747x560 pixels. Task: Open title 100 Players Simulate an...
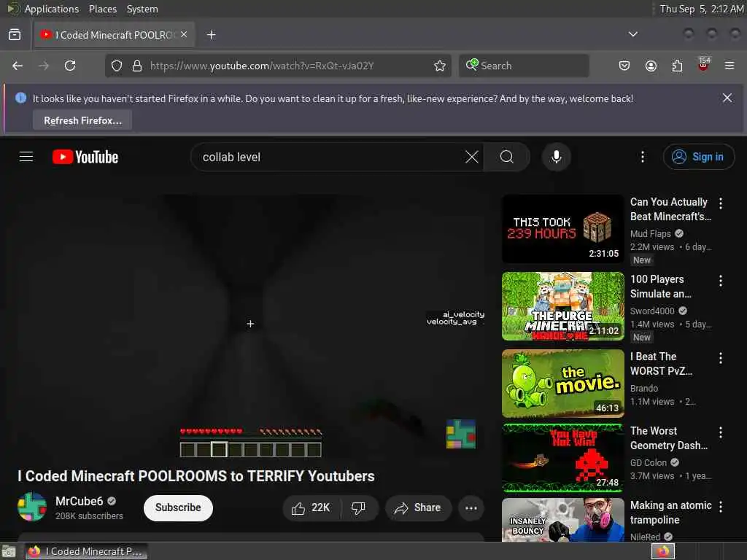(x=660, y=286)
